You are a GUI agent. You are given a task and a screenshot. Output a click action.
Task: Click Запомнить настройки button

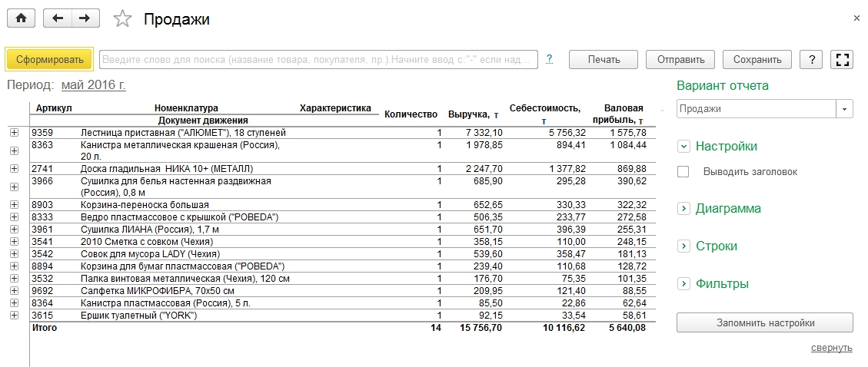[x=764, y=322]
